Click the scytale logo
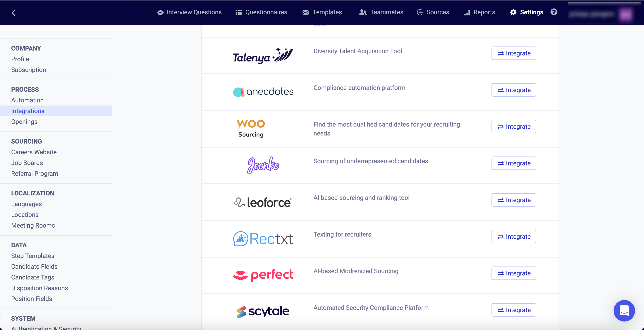 [x=263, y=311]
